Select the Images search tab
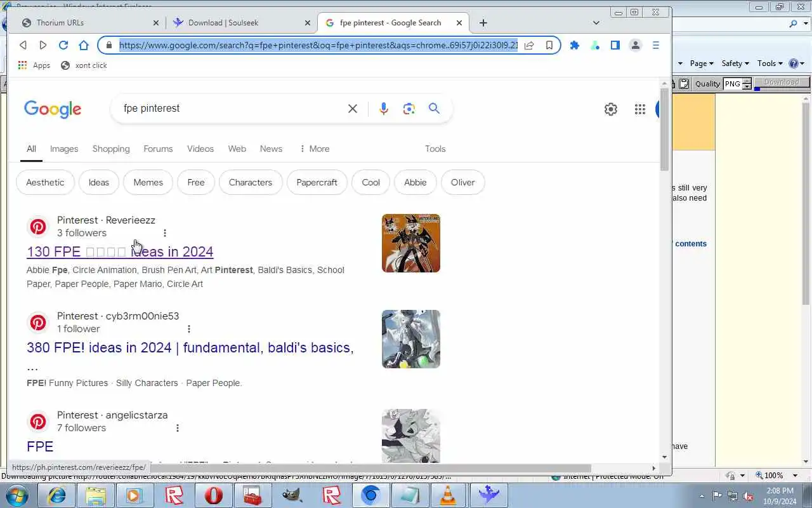Screen dimensions: 812x508 point(64,149)
